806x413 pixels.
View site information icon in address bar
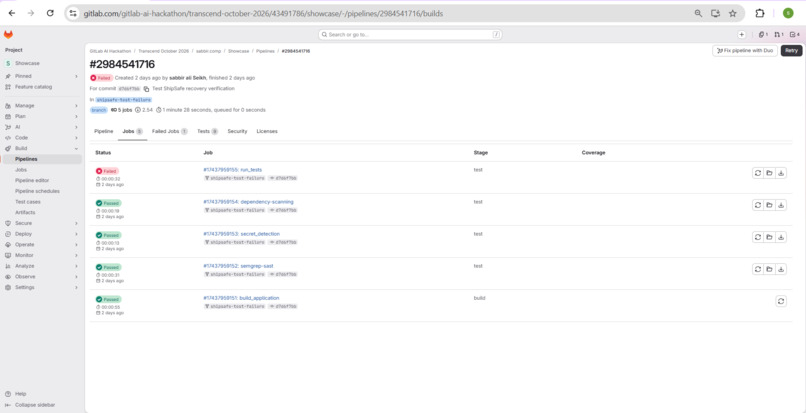(74, 13)
